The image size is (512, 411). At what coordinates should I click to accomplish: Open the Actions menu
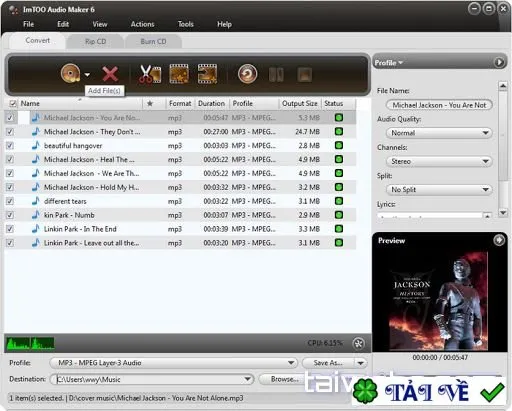[143, 24]
